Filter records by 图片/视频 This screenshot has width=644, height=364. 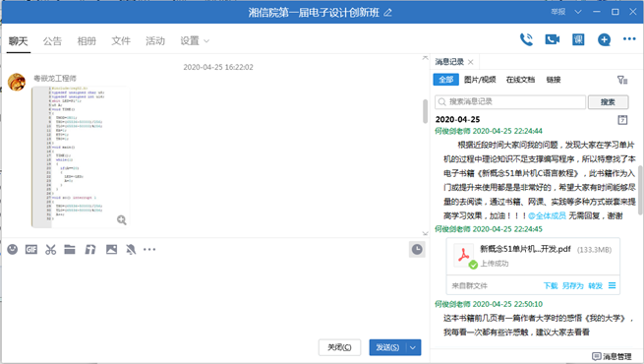pos(480,80)
